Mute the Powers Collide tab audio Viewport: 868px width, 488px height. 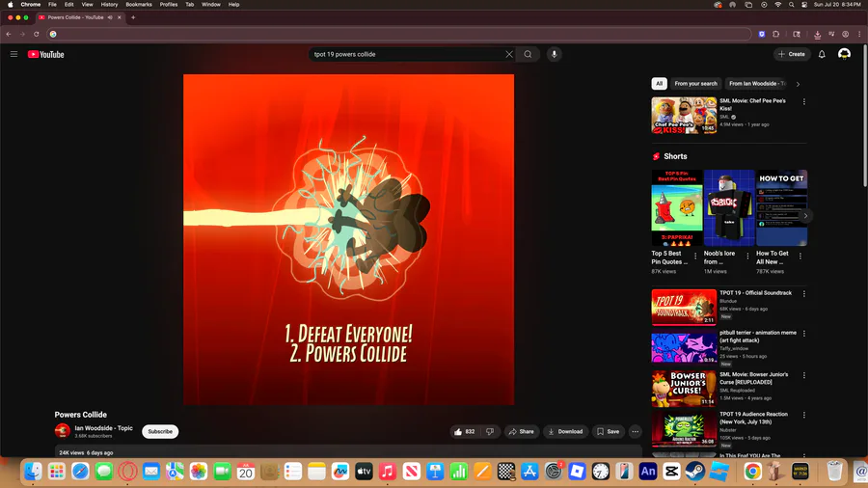click(110, 17)
